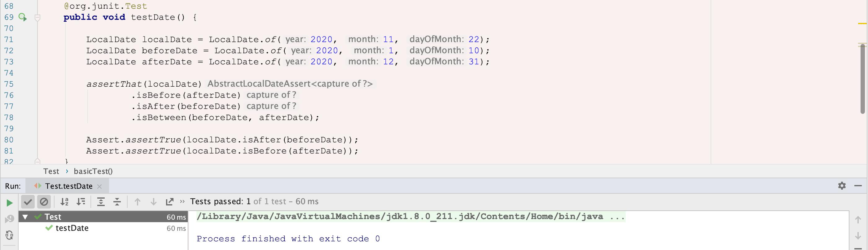Switch to the Test.testDate run tab

pos(68,186)
